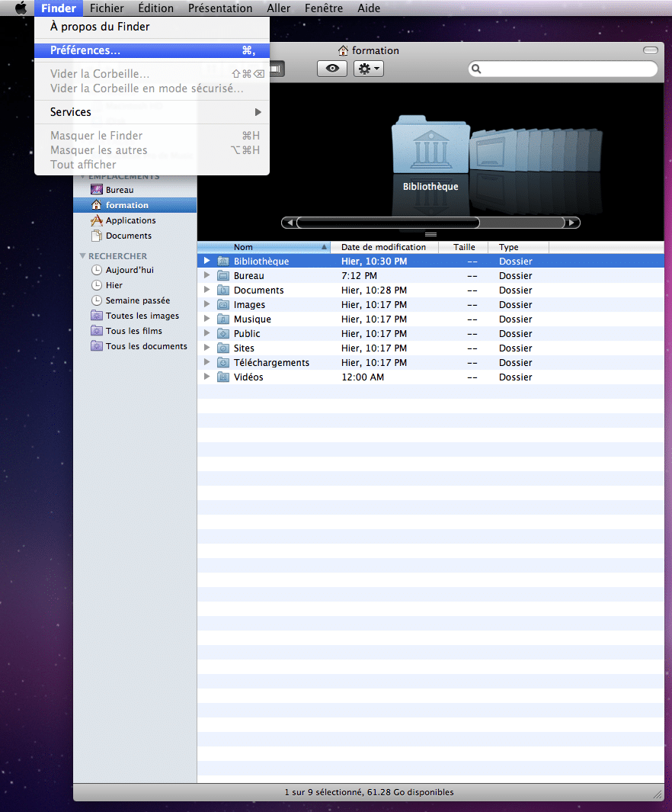The height and width of the screenshot is (812, 672).
Task: Open the Services submenu
Action: 152,112
